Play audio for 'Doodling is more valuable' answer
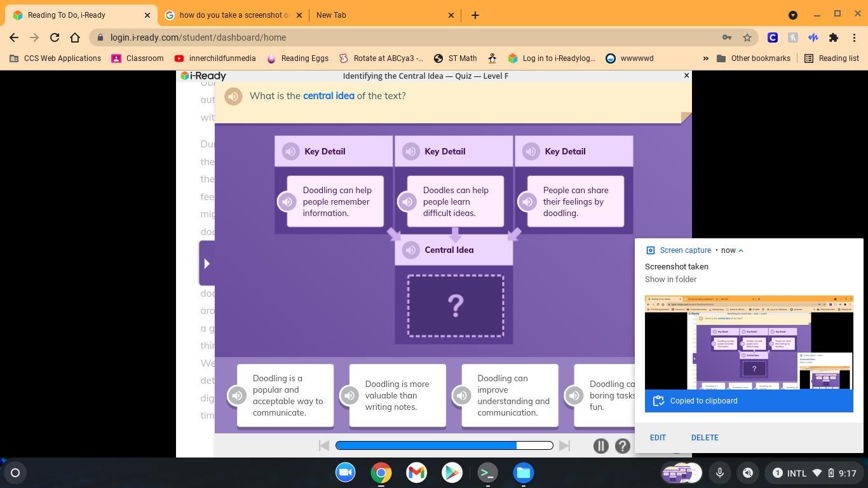This screenshot has width=868, height=488. (349, 395)
